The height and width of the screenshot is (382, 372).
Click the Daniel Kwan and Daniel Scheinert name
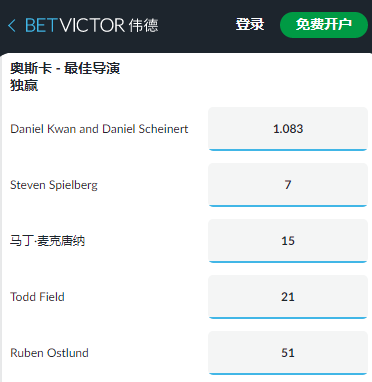click(x=99, y=129)
